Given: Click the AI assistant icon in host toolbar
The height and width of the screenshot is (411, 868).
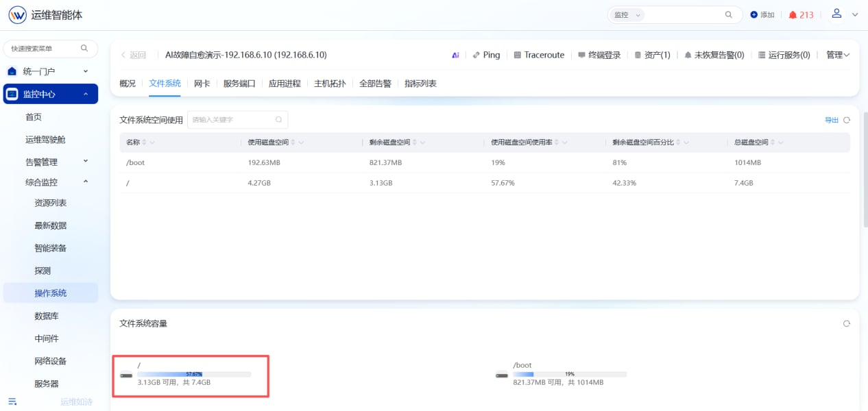Looking at the screenshot, I should click(455, 55).
